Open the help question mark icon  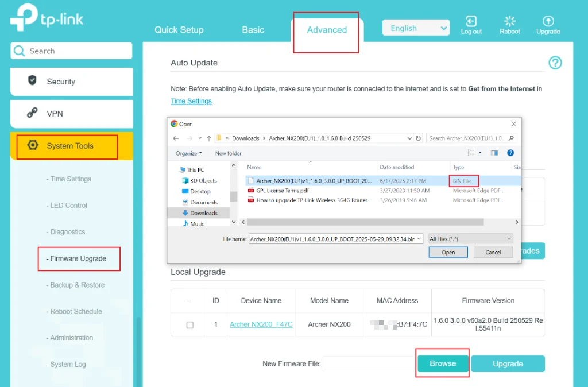[x=555, y=63]
